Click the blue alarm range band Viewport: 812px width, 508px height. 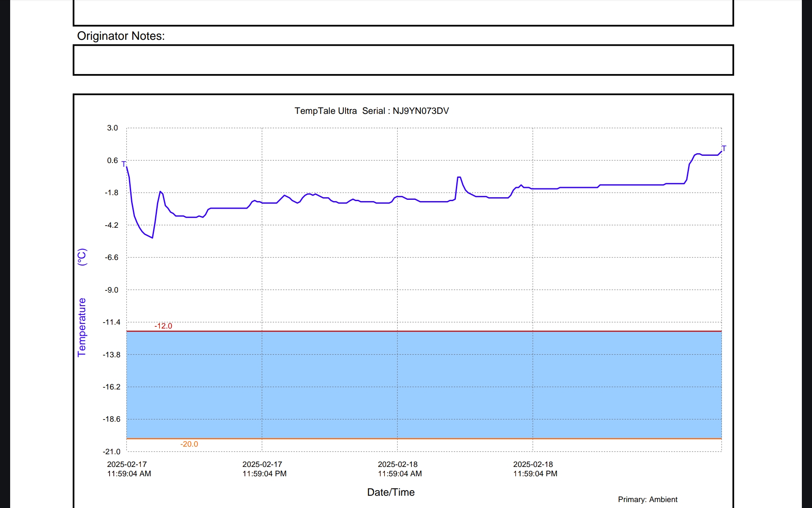[424, 385]
